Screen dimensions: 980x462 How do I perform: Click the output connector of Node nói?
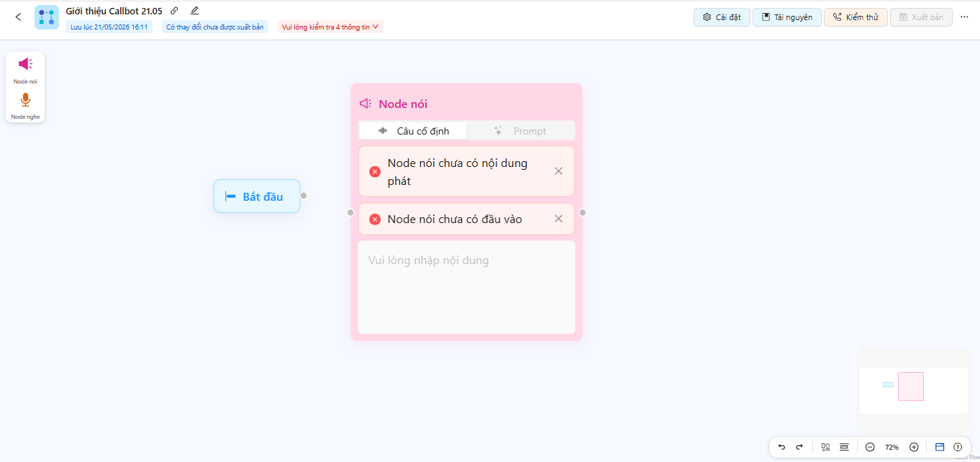[583, 212]
